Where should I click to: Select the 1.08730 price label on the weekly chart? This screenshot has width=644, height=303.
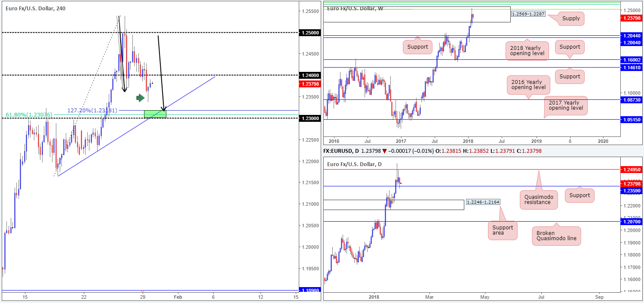click(631, 100)
